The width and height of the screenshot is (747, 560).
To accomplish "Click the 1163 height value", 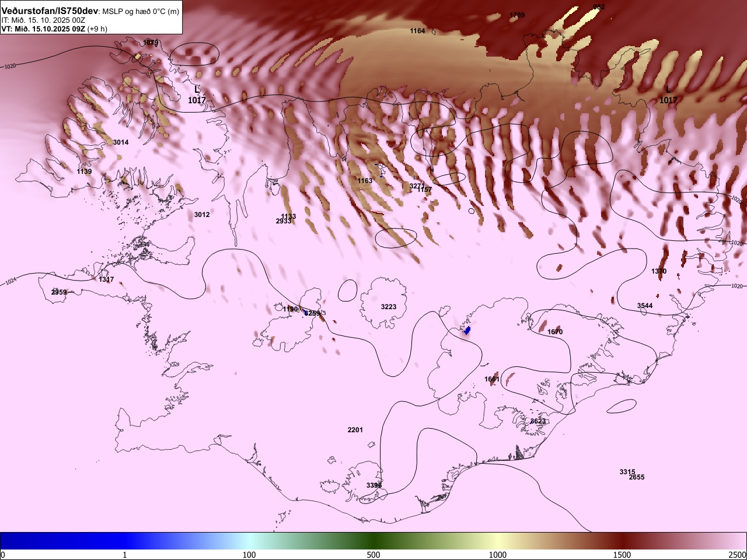I will tap(365, 181).
